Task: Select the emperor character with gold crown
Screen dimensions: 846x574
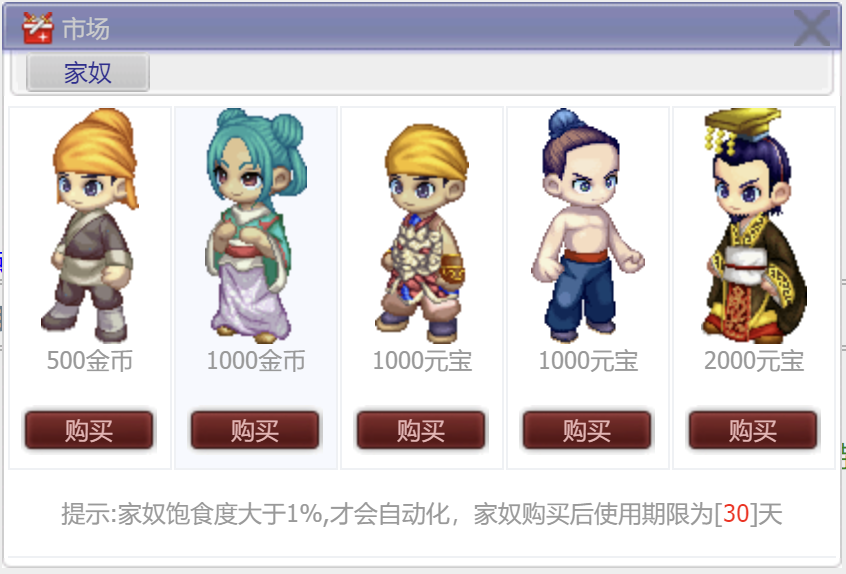Action: tap(753, 226)
